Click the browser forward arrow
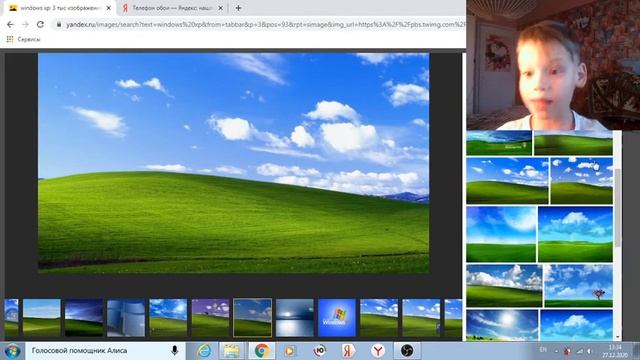 click(x=25, y=24)
